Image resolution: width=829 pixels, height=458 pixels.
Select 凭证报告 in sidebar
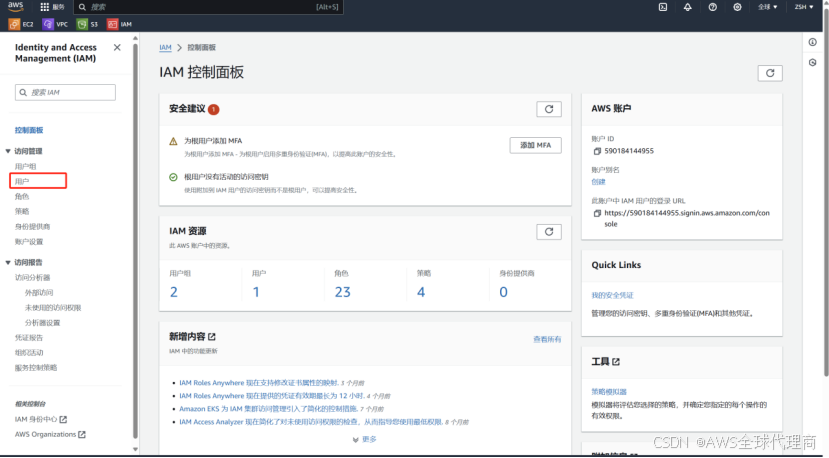click(x=29, y=338)
